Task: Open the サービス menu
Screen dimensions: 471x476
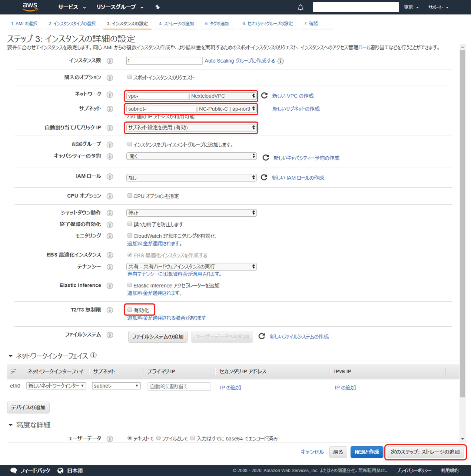Action: [x=72, y=7]
